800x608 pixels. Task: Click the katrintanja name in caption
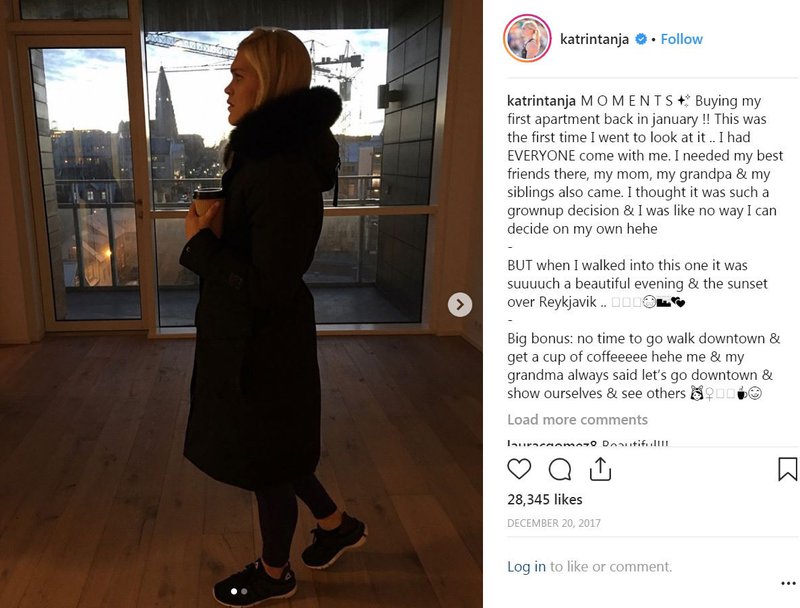(541, 100)
